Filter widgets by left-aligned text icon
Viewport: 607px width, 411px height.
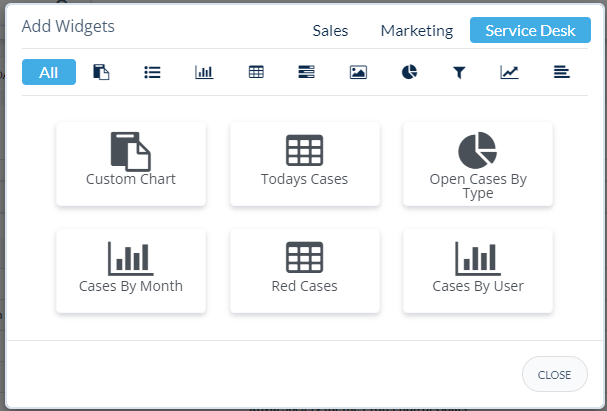[561, 72]
